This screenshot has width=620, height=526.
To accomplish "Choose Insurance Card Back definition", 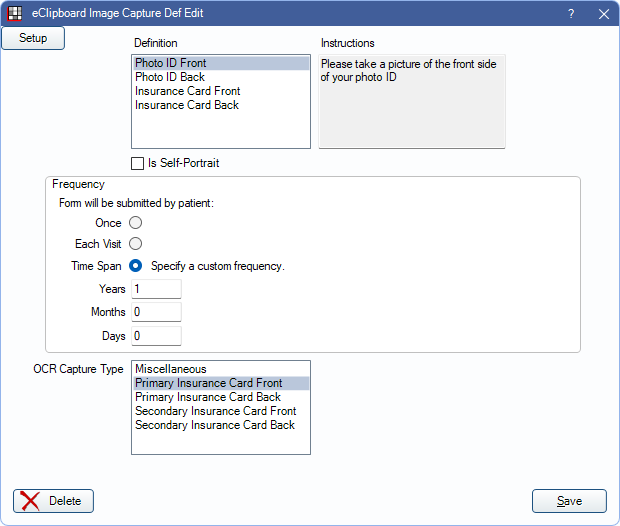I will (186, 105).
